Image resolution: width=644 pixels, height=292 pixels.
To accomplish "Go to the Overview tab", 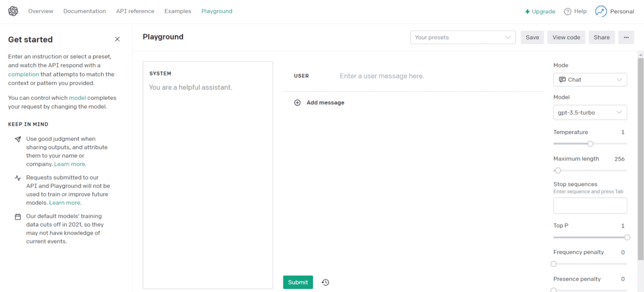I will (x=41, y=11).
